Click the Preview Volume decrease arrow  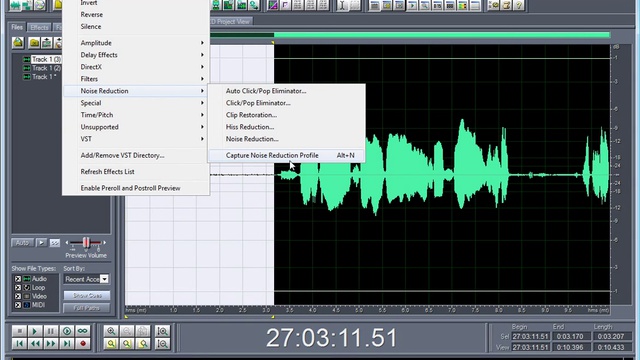tap(67, 243)
